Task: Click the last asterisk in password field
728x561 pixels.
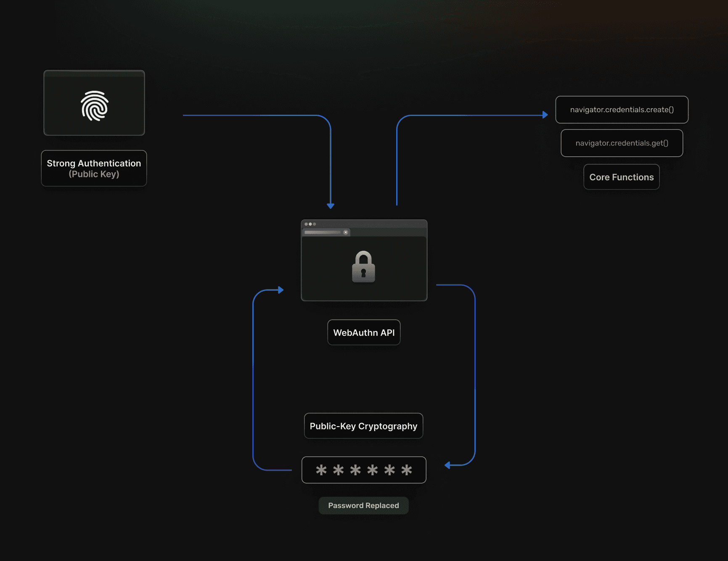Action: [406, 470]
